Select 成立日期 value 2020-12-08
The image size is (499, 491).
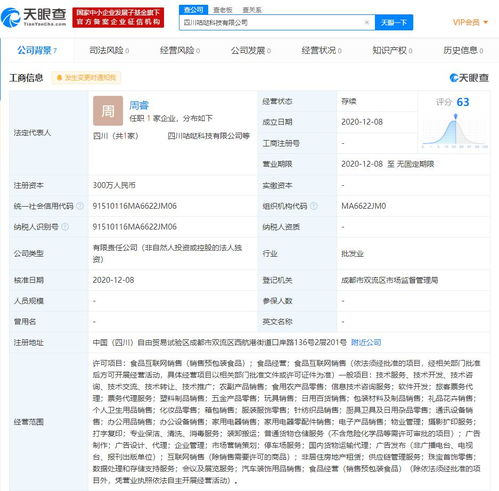tap(362, 122)
